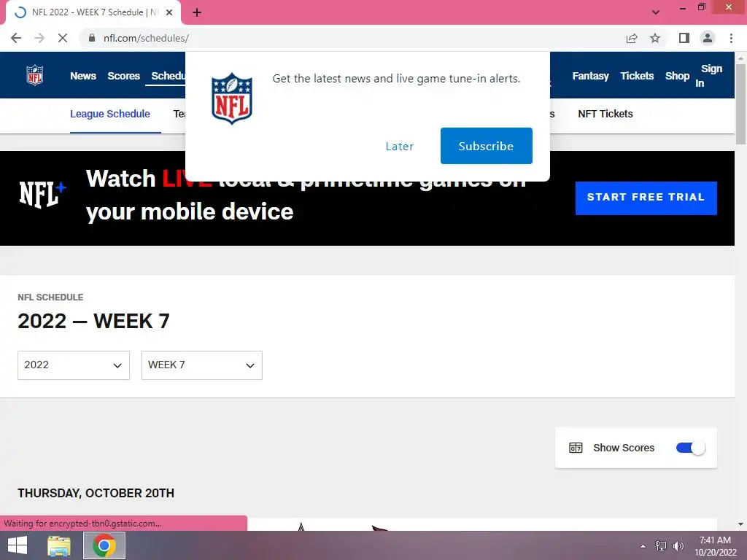The image size is (747, 560).
Task: Go back using the browser back arrow
Action: click(16, 38)
